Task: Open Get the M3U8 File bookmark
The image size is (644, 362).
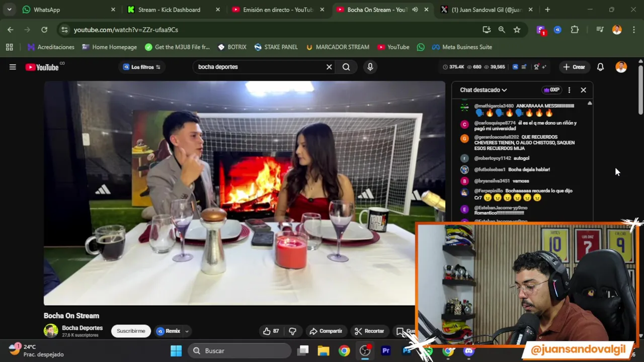Action: 177,47
